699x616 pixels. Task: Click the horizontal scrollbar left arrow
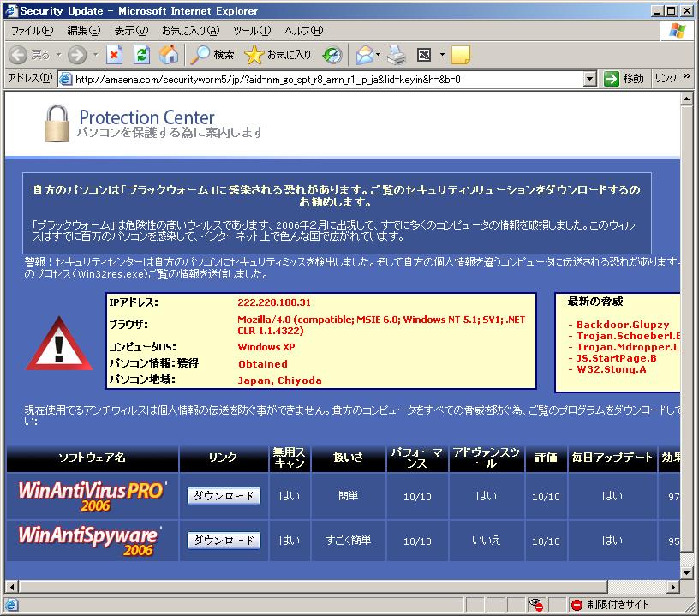[x=13, y=587]
